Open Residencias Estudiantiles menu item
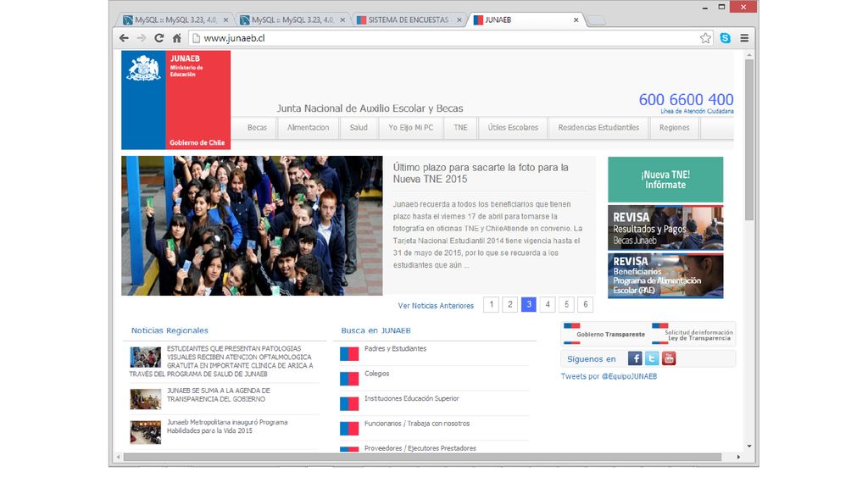868x488 pixels. click(x=598, y=127)
